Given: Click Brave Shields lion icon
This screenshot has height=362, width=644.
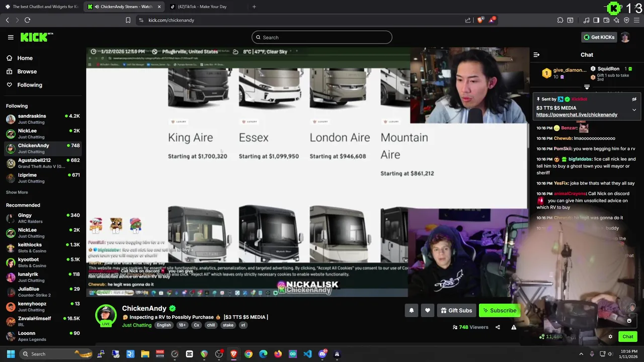Looking at the screenshot, I should click(480, 20).
